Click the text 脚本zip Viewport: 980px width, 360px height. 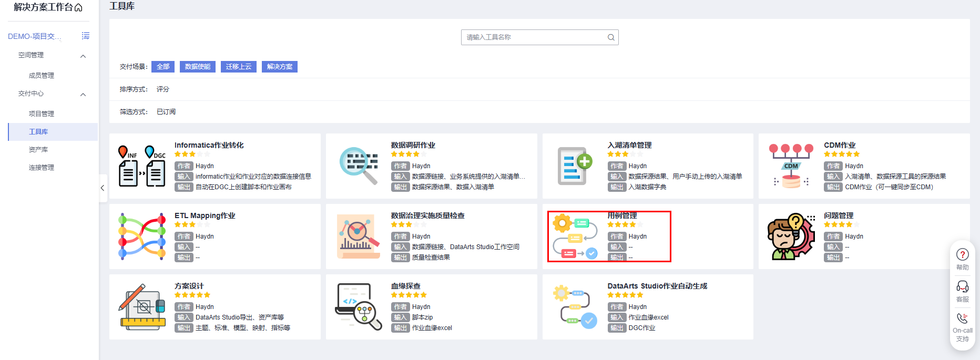pyautogui.click(x=423, y=317)
